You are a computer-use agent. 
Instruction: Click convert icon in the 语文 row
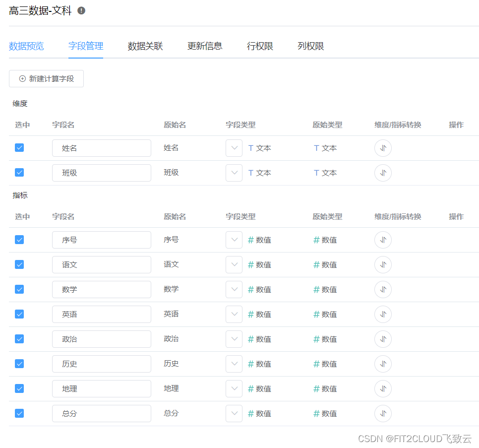click(383, 264)
